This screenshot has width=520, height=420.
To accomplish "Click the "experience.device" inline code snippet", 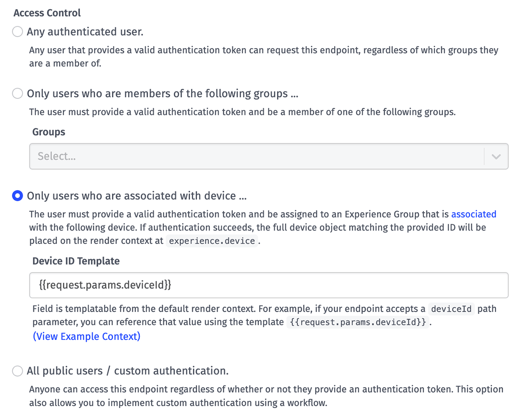I will 212,241.
